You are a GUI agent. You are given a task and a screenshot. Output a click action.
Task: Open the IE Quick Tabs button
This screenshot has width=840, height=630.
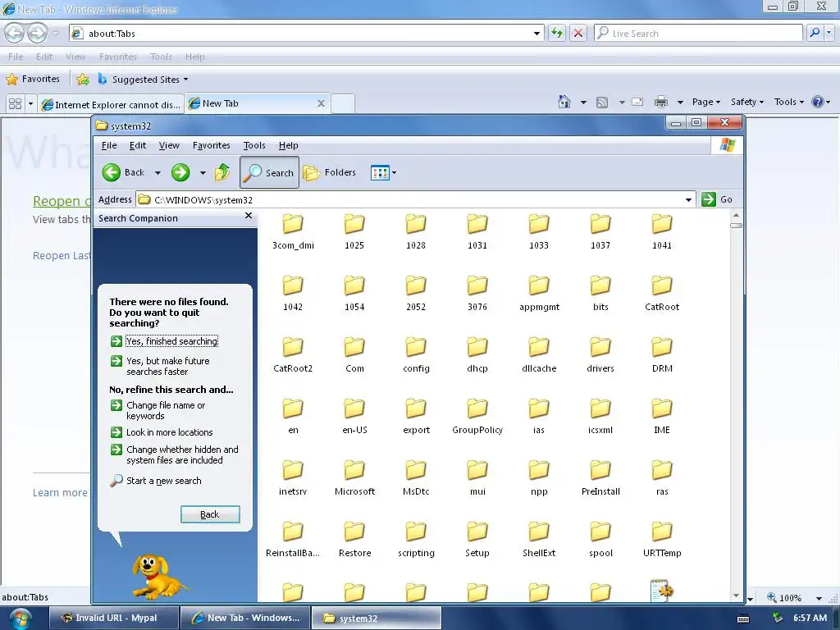[x=15, y=103]
